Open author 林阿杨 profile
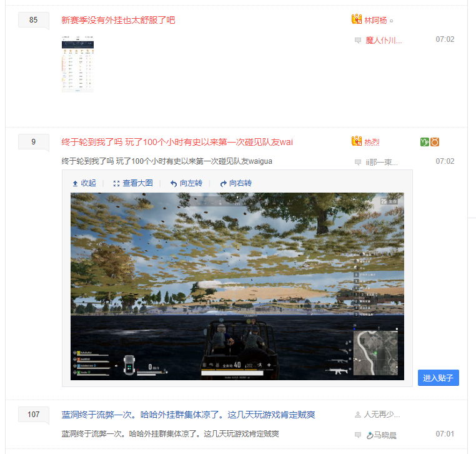This screenshot has width=476, height=454. point(375,21)
